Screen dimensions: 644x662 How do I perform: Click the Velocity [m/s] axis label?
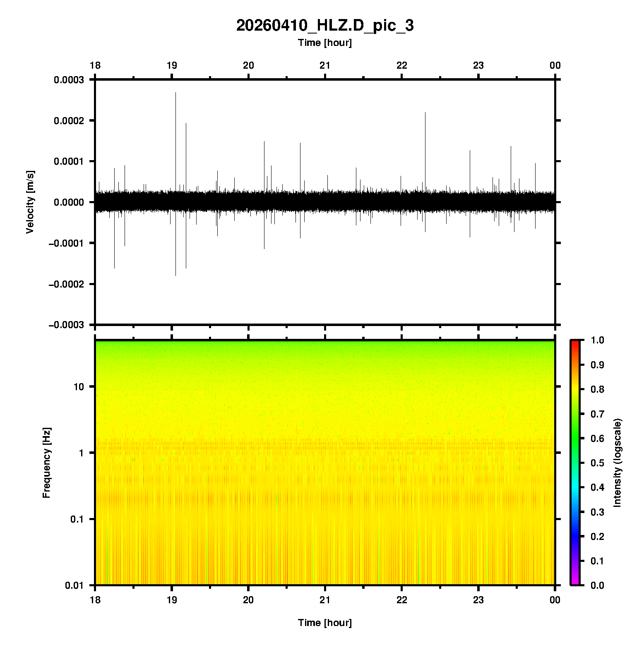click(x=30, y=202)
